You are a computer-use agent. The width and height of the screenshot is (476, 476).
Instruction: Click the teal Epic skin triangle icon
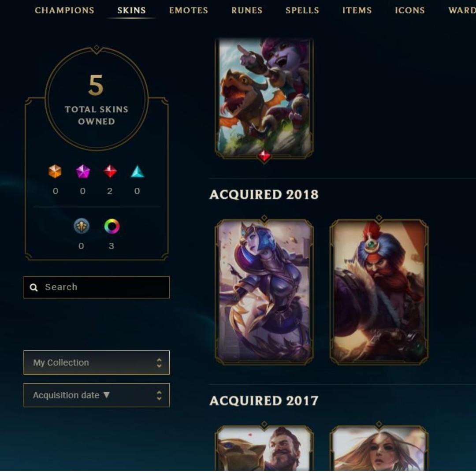[x=137, y=171]
